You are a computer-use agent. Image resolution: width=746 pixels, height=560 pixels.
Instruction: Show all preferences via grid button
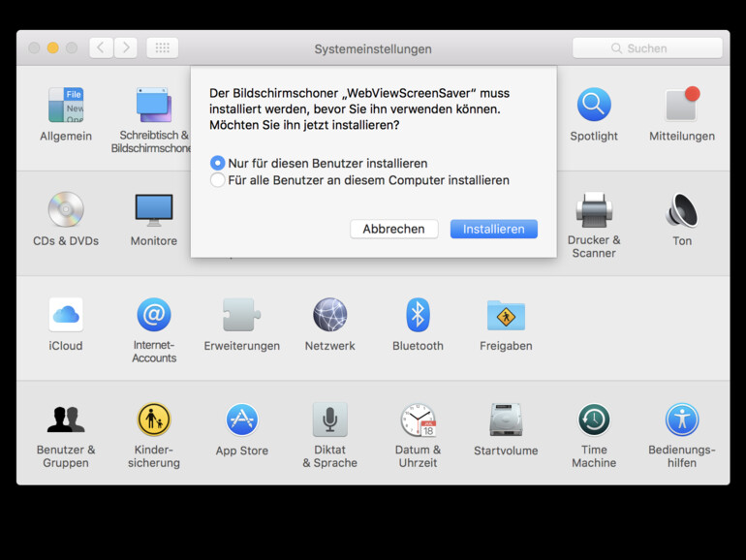pyautogui.click(x=162, y=47)
